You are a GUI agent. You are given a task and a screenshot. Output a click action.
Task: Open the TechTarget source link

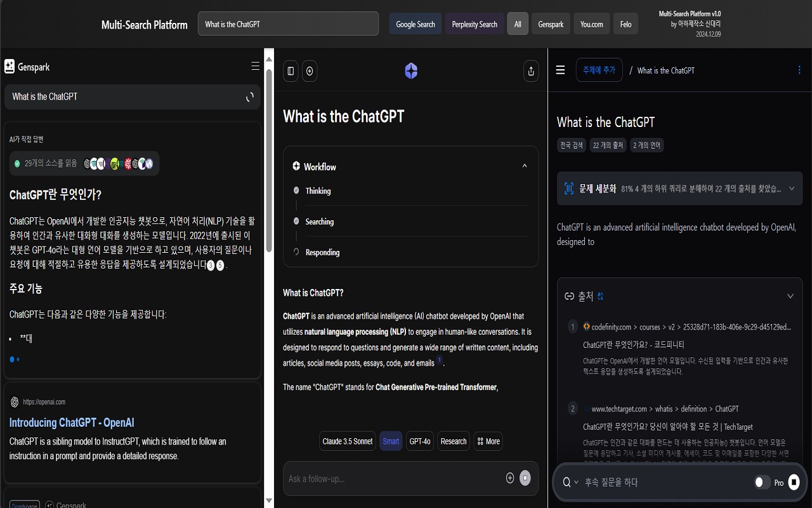(668, 427)
